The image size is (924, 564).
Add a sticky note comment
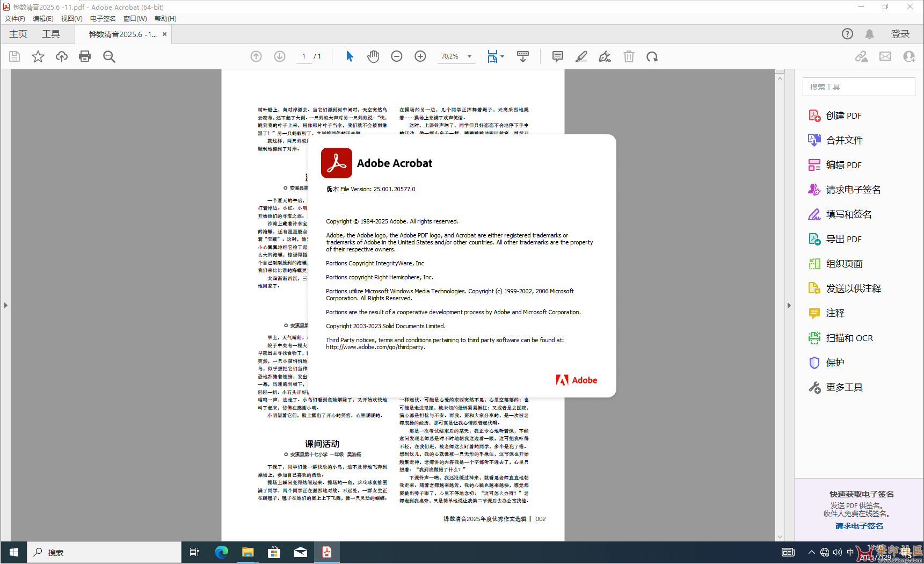558,56
